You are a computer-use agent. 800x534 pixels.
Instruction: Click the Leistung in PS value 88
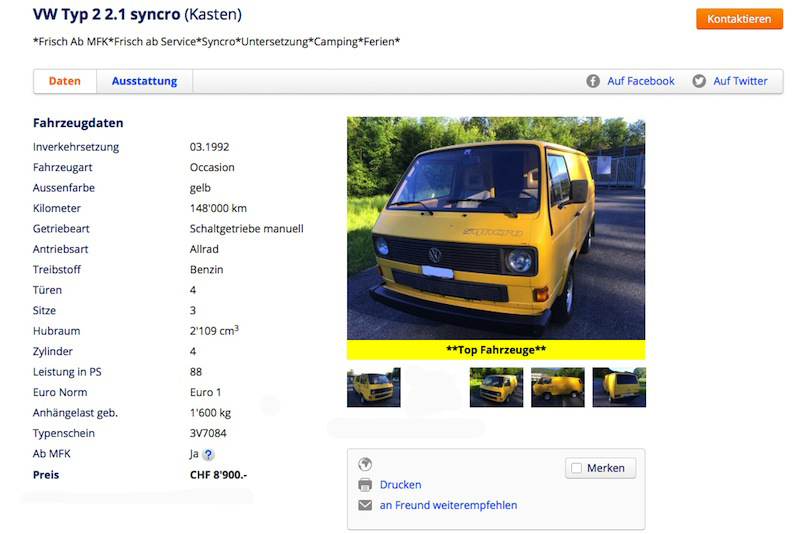point(196,372)
